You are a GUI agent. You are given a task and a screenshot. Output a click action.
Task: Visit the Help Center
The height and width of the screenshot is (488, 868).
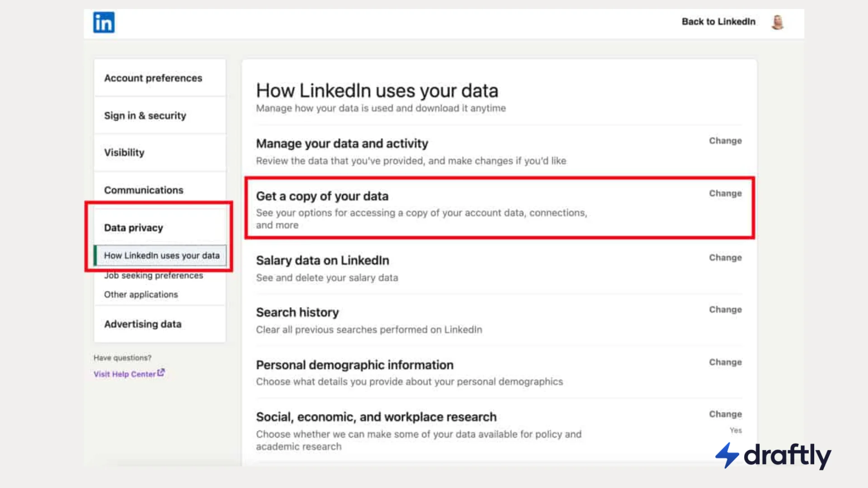pyautogui.click(x=125, y=374)
